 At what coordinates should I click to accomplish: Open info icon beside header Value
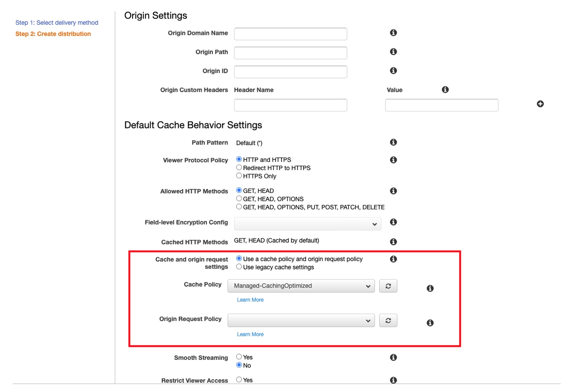pos(445,89)
